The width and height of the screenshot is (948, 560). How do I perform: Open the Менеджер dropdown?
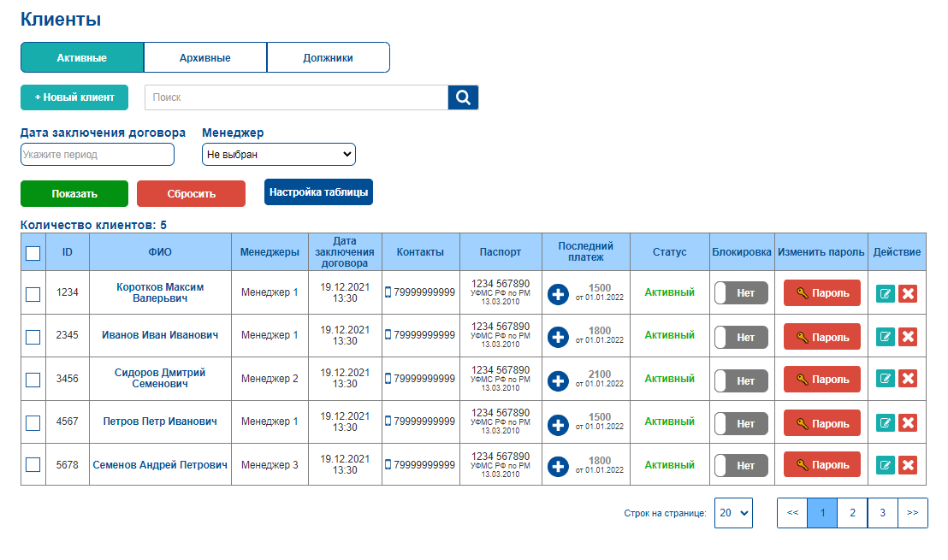click(279, 154)
